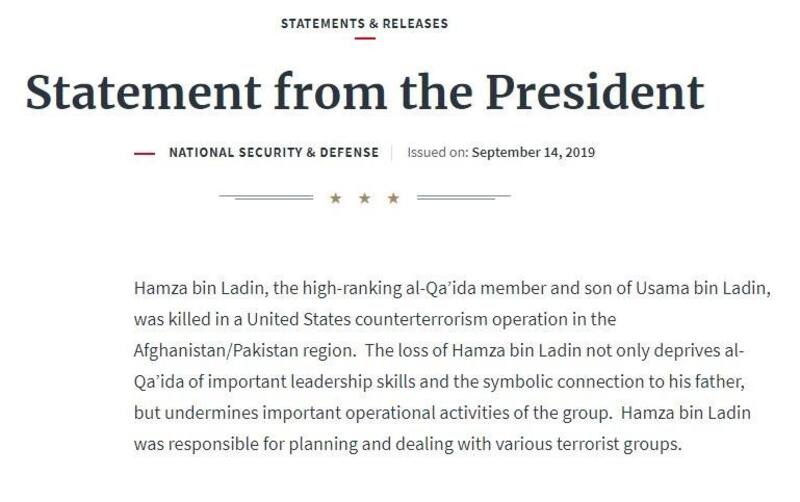Click the red dash before National Security & Defense
This screenshot has height=502, width=800.
click(144, 154)
